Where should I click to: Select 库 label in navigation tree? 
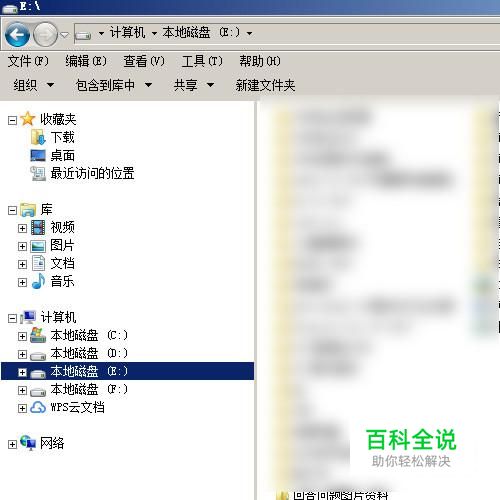click(46, 209)
